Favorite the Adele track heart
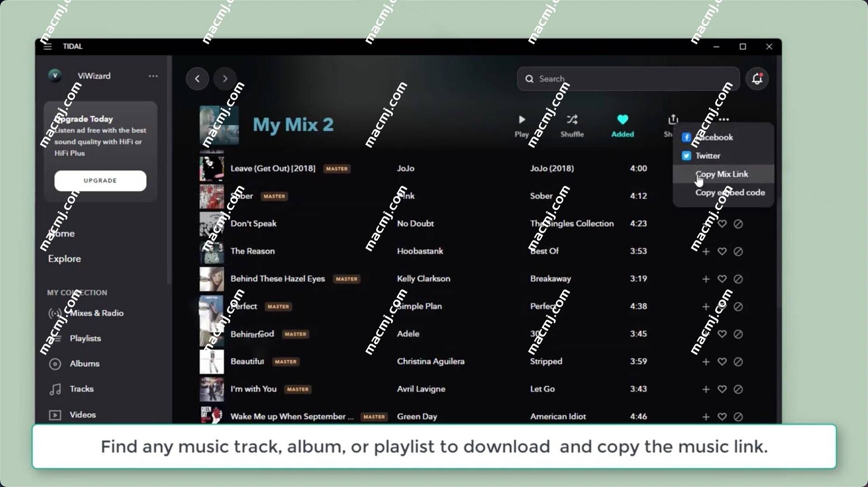The height and width of the screenshot is (487, 868). (x=722, y=334)
